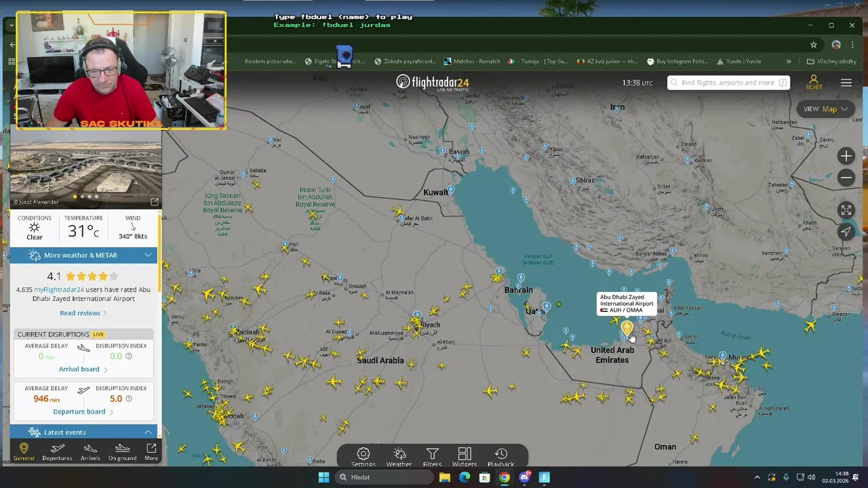
Task: Open the Flightradar24 hamburger menu
Action: point(846,83)
